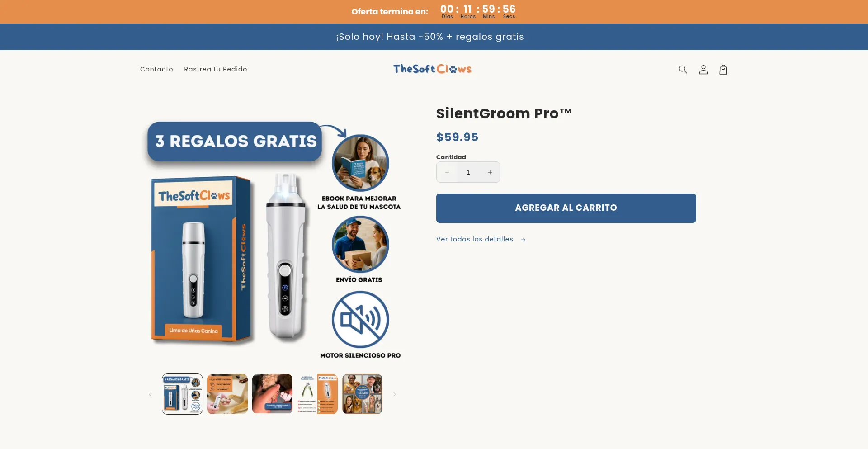The image size is (868, 449).
Task: Open Rastrea tu Pedido menu link
Action: pos(216,69)
